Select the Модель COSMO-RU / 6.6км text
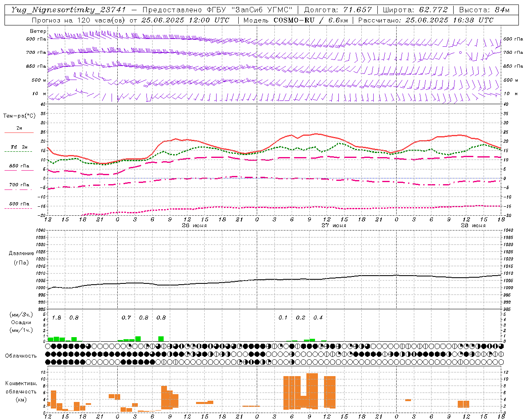The width and height of the screenshot is (525, 420). click(296, 20)
